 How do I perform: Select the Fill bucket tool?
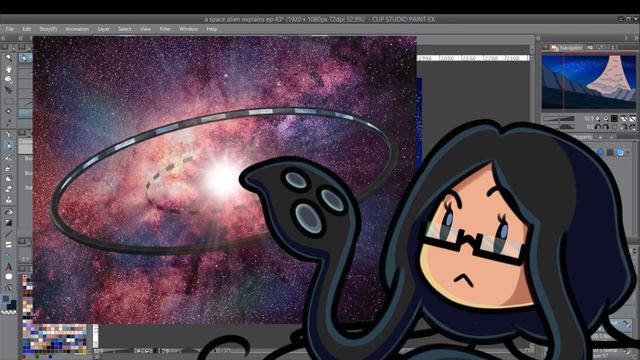tap(9, 212)
